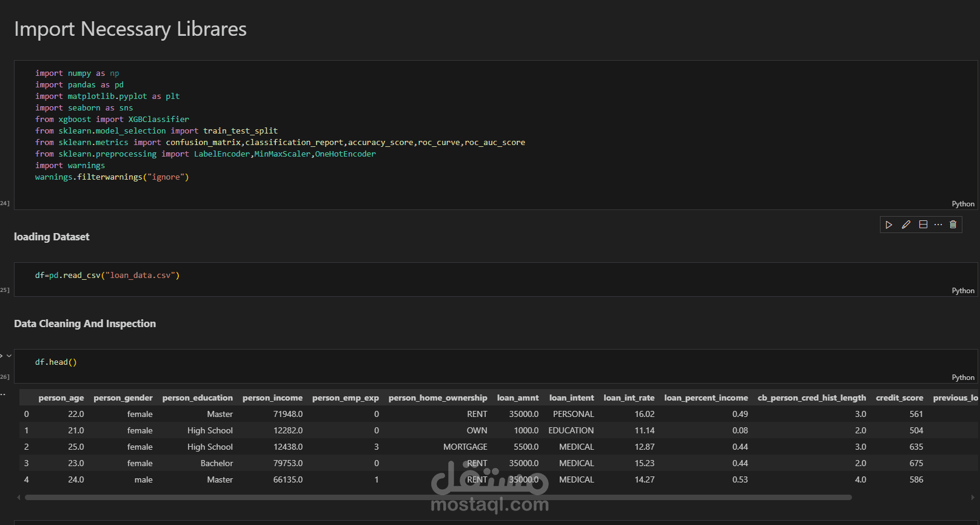Click the 'Data Cleaning And Inspection' heading
Screen dimensions: 980x525
85,323
